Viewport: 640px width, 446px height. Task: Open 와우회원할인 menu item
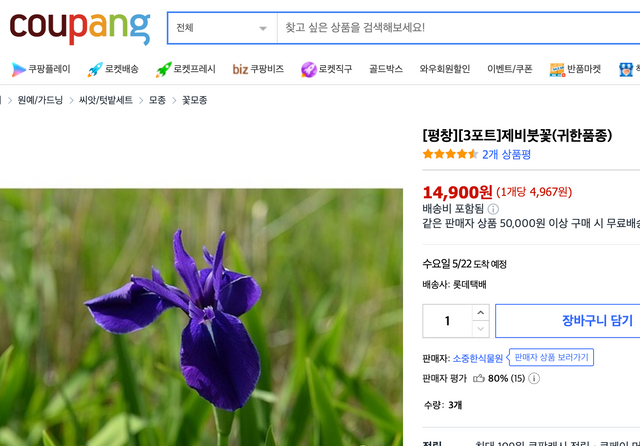click(445, 69)
